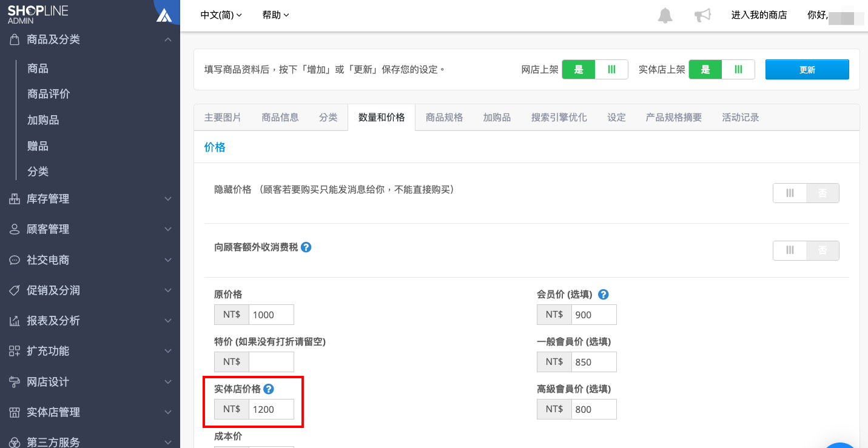868x448 pixels.
Task: Open the 中文(简) language dropdown
Action: 221,15
